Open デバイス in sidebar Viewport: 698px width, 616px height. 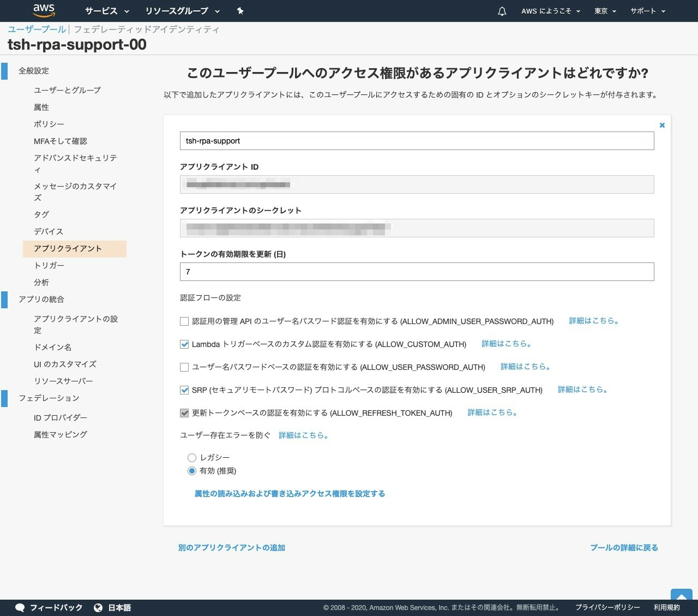point(49,231)
